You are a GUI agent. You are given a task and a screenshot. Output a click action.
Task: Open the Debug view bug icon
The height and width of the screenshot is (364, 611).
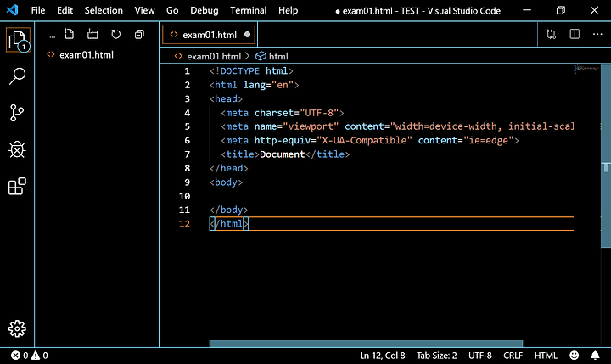tap(17, 149)
